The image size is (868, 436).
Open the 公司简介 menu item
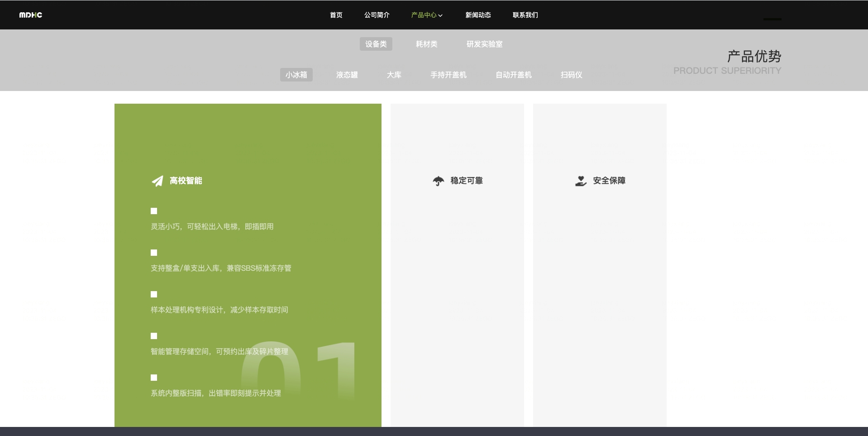(377, 15)
